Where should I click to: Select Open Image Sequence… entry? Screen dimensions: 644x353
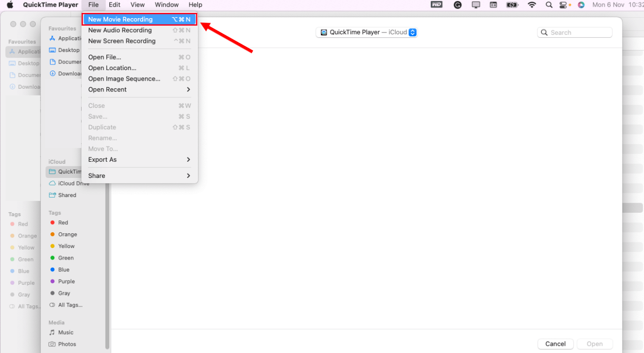(x=140, y=79)
